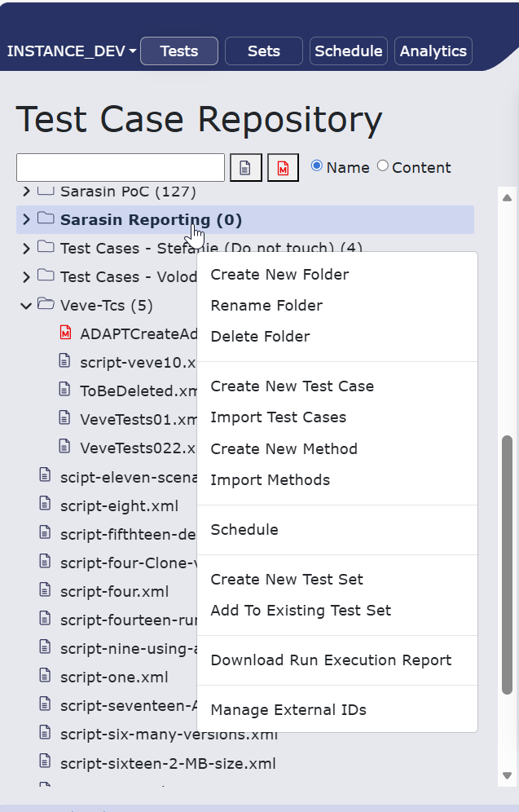
Task: Click the file icon beside scipt-eleven-scena
Action: click(46, 474)
